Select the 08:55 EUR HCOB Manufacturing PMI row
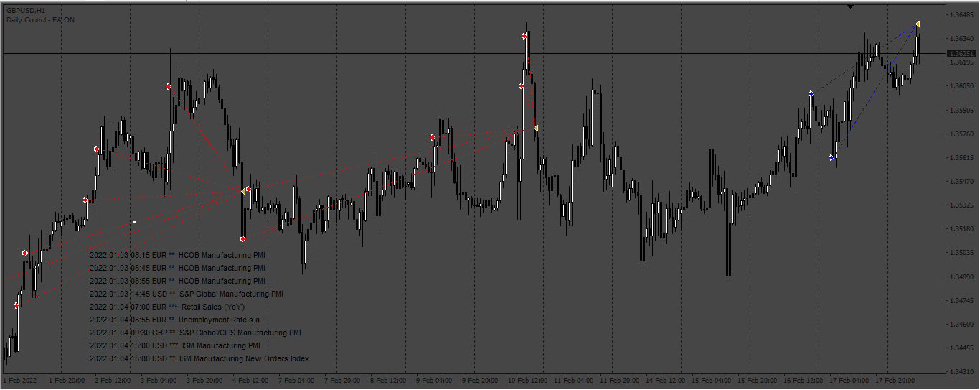Screen dimensions: 980x390 coord(177,281)
